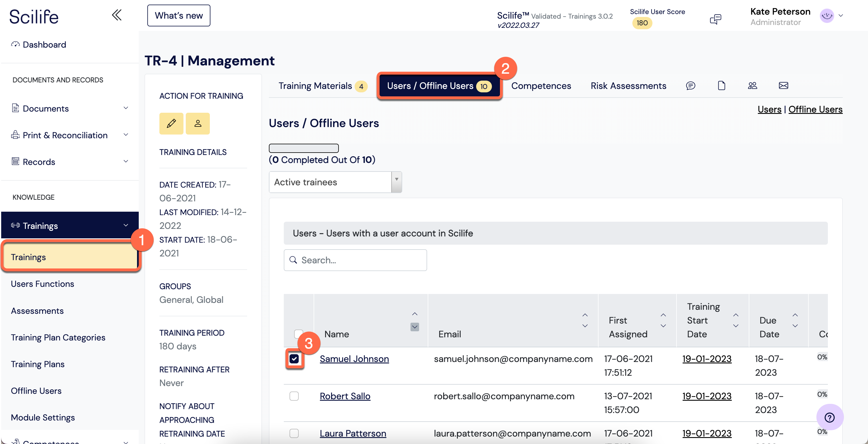Toggle the select-all header checkbox

click(298, 334)
